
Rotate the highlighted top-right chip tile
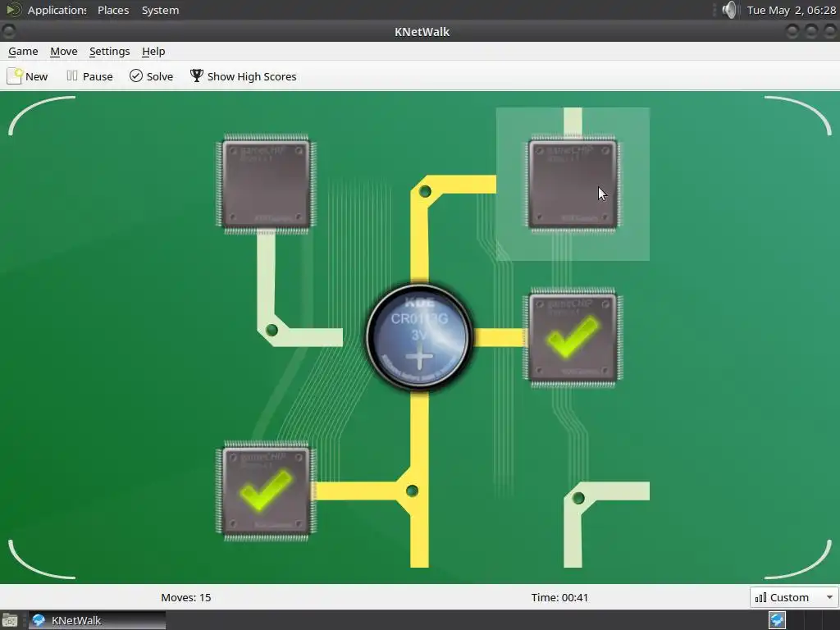[573, 185]
